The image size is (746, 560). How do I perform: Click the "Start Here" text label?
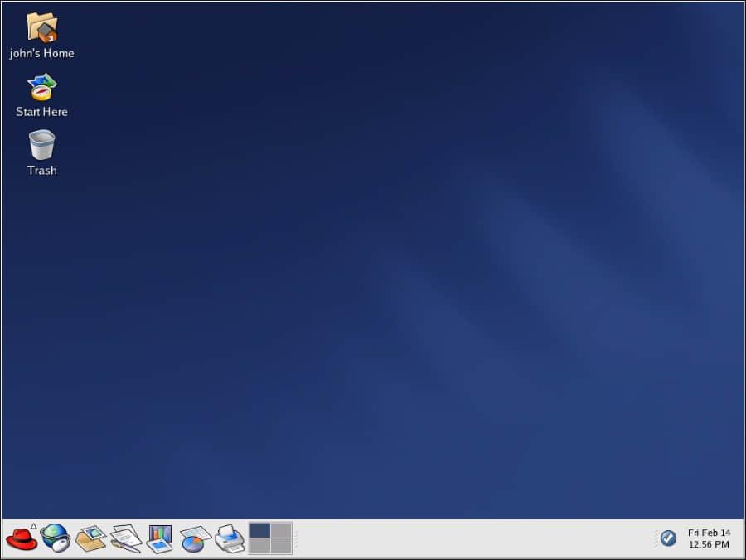pos(41,112)
